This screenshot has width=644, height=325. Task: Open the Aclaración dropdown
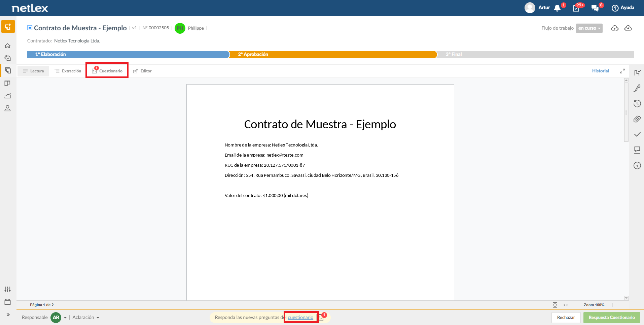[x=86, y=317]
